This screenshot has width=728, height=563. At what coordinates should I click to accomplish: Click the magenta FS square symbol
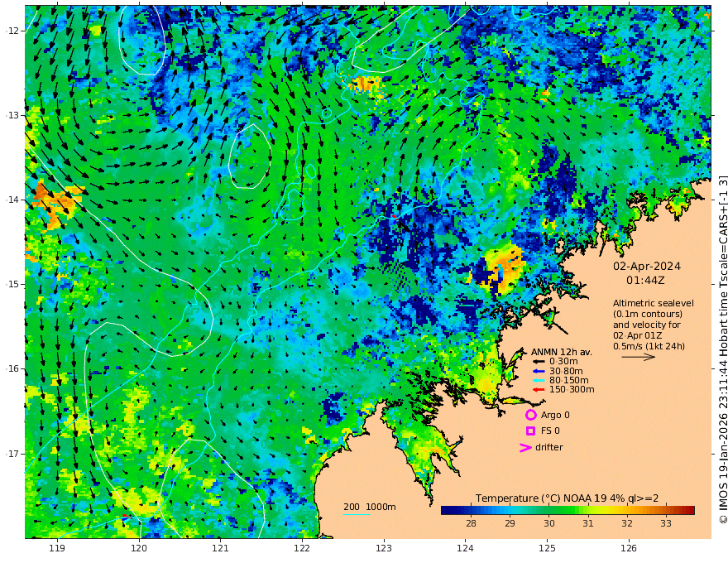pyautogui.click(x=530, y=431)
